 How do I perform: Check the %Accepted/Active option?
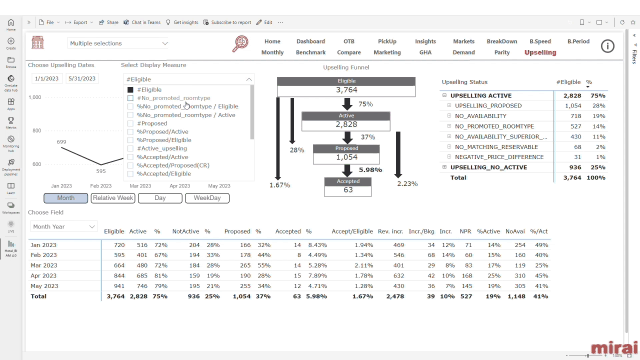[x=130, y=157]
